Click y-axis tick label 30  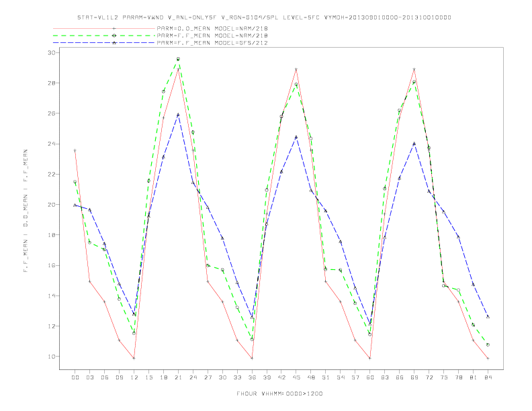pos(52,52)
